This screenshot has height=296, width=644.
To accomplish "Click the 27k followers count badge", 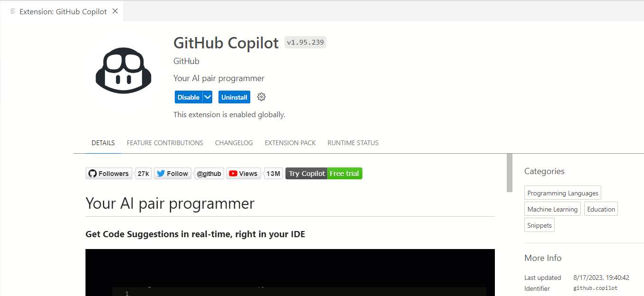I will pos(143,173).
